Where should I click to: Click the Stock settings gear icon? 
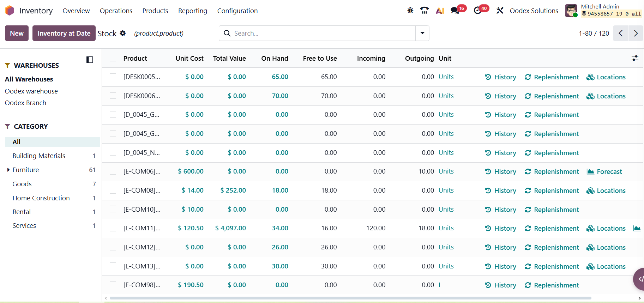click(x=123, y=33)
